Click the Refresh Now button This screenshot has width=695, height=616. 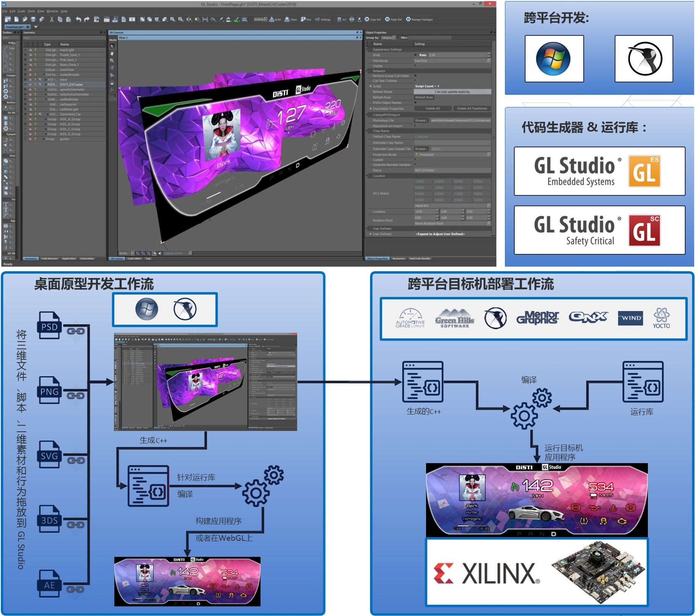[424, 97]
